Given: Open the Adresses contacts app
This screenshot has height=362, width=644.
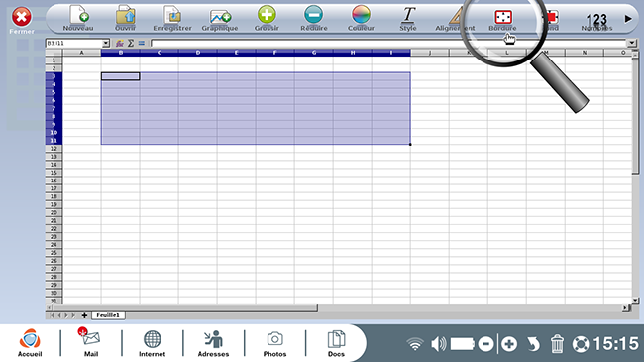Looking at the screenshot, I should pos(213,343).
